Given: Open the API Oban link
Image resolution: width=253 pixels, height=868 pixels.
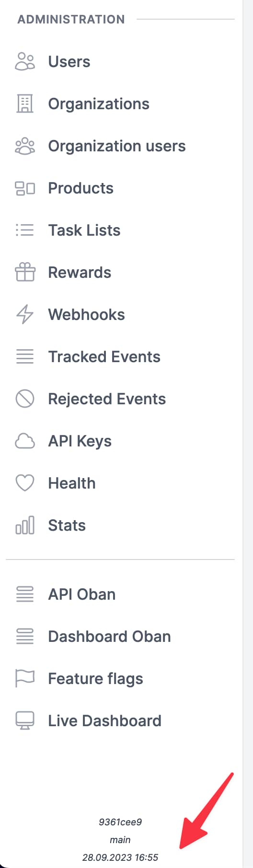Looking at the screenshot, I should point(82,594).
